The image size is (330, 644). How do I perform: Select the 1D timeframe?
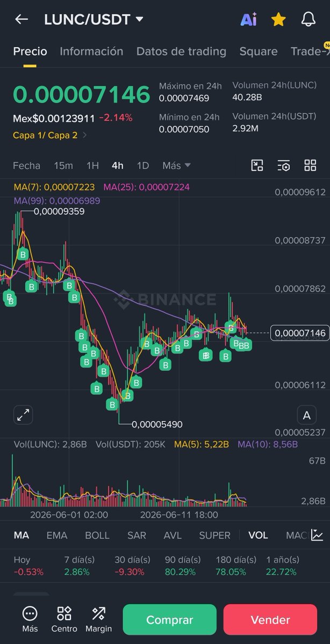pyautogui.click(x=142, y=165)
